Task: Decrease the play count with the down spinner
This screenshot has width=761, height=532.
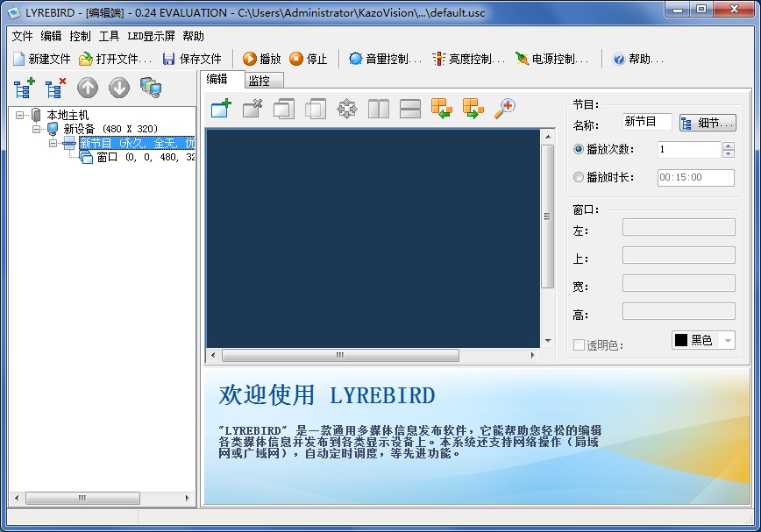Action: [x=728, y=153]
